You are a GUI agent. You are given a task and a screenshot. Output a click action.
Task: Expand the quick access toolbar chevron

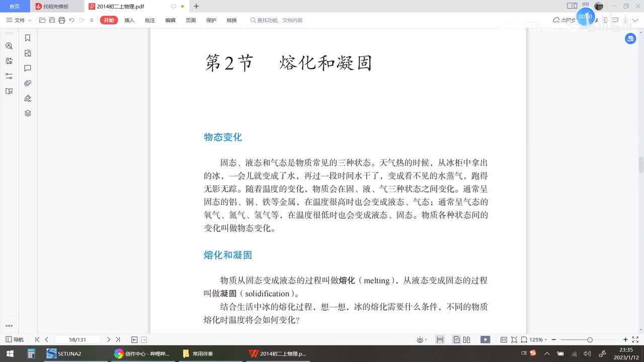[92, 20]
